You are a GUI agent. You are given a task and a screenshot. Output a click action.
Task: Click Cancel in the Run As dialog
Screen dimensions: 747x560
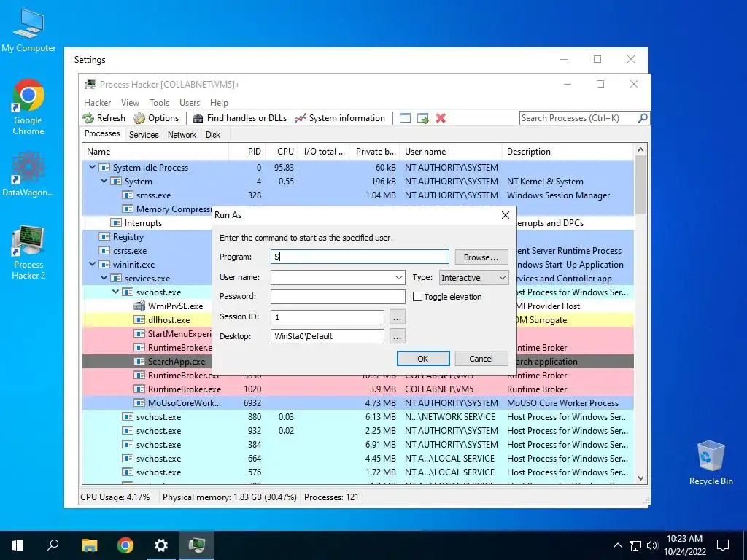pyautogui.click(x=481, y=359)
